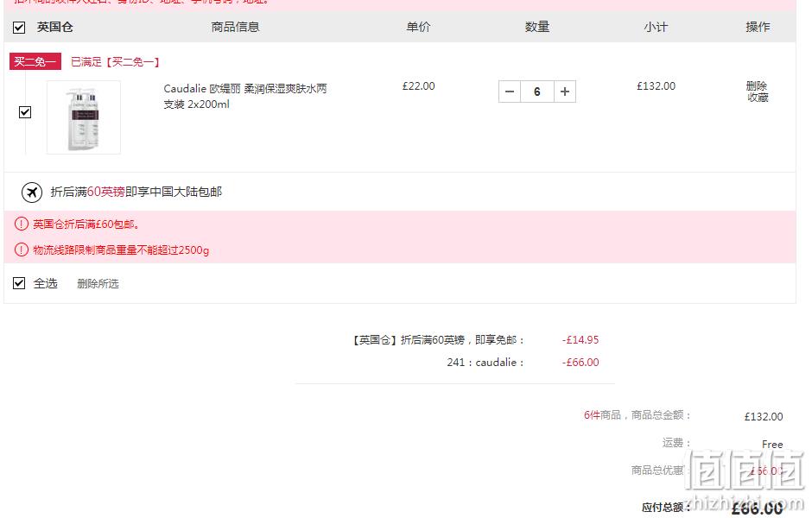Toggle the 英国仓 header checkbox

[19, 28]
